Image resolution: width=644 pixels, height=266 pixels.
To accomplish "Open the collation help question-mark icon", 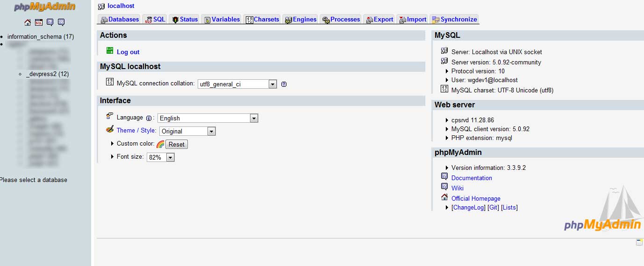I will pyautogui.click(x=284, y=84).
